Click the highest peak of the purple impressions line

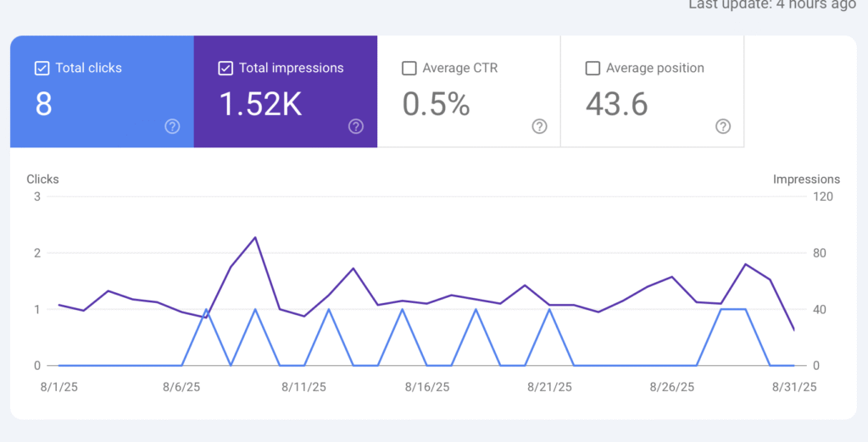[x=255, y=237]
